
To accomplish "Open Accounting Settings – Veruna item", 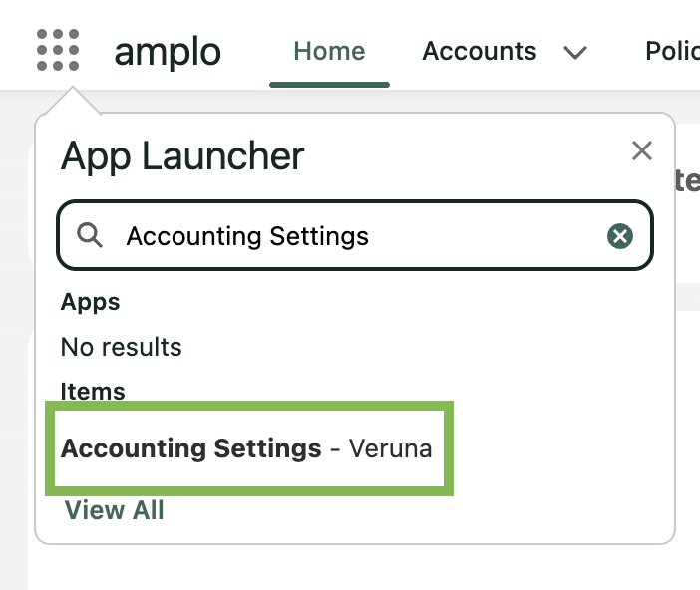I will [249, 448].
